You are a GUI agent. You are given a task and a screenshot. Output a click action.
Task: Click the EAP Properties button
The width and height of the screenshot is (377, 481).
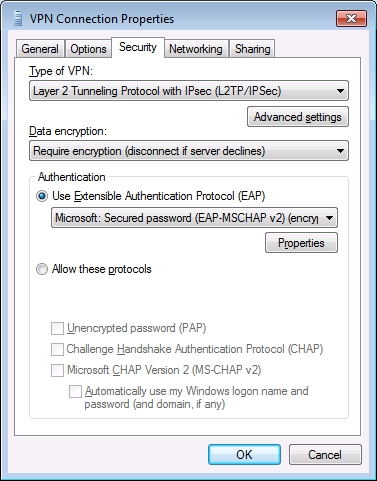point(301,243)
